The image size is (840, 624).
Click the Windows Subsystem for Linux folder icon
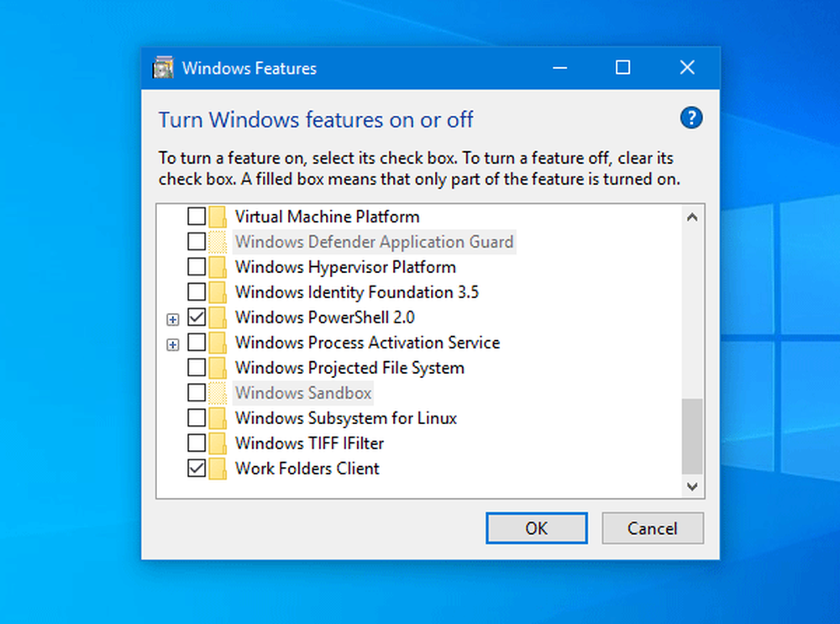coord(217,418)
